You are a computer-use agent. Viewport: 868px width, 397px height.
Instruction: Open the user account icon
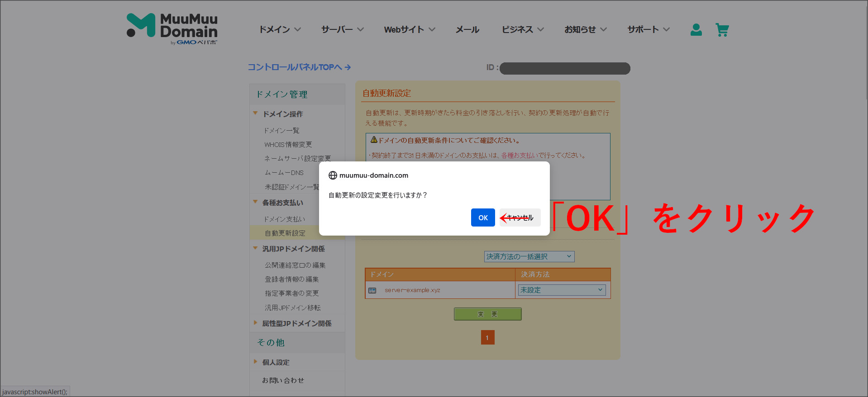click(x=696, y=30)
